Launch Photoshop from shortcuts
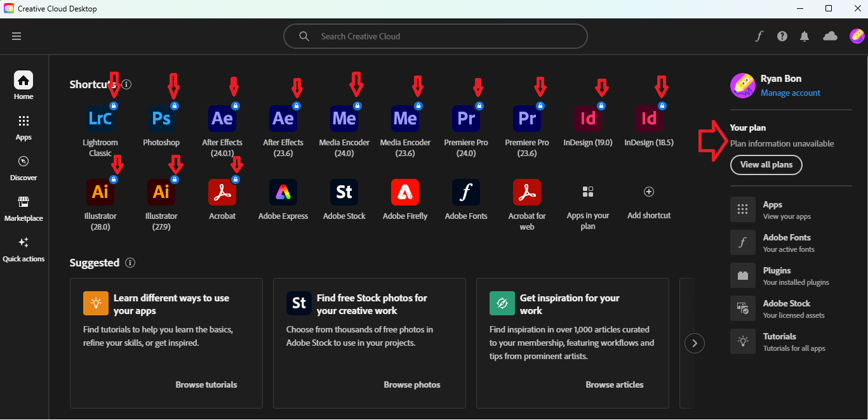This screenshot has height=420, width=868. pyautogui.click(x=161, y=119)
